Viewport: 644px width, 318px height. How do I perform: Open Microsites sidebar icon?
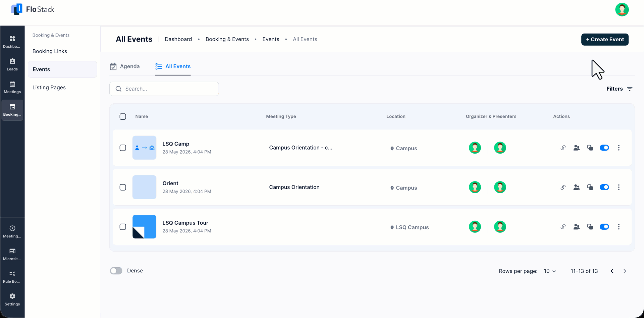12,254
